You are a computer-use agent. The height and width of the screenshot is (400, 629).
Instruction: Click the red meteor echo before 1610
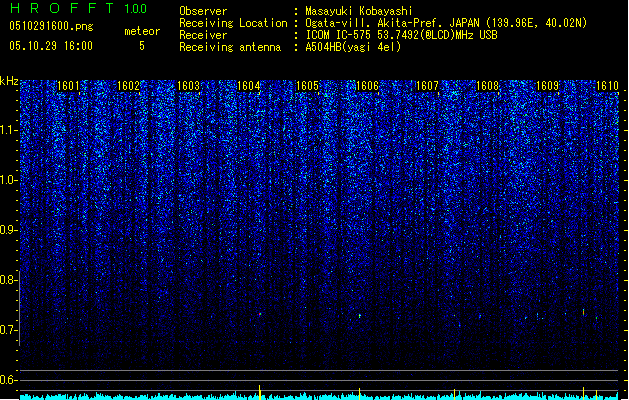point(583,312)
